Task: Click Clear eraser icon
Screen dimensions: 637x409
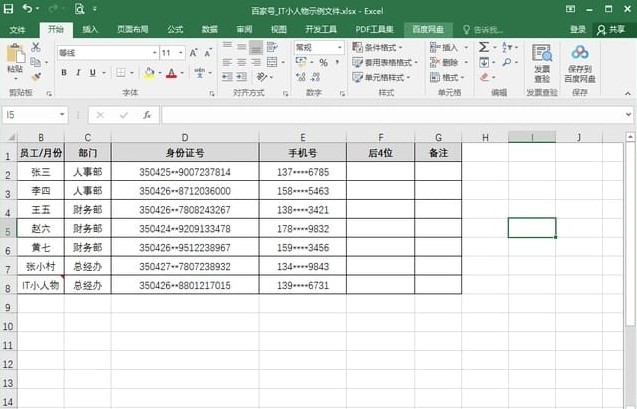Action: point(484,77)
